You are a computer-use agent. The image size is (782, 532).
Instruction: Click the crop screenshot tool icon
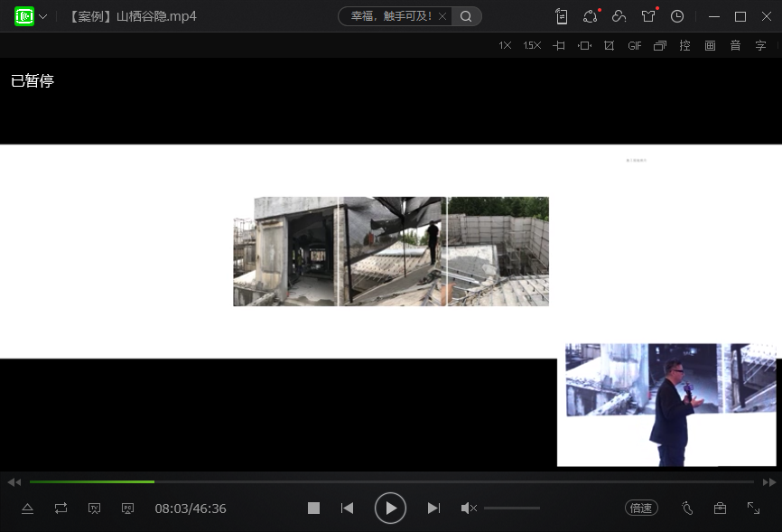coord(609,45)
